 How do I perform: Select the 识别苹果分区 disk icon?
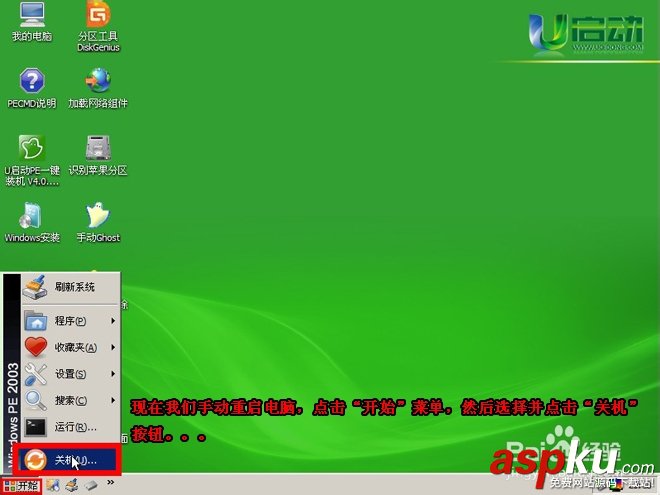[98, 155]
